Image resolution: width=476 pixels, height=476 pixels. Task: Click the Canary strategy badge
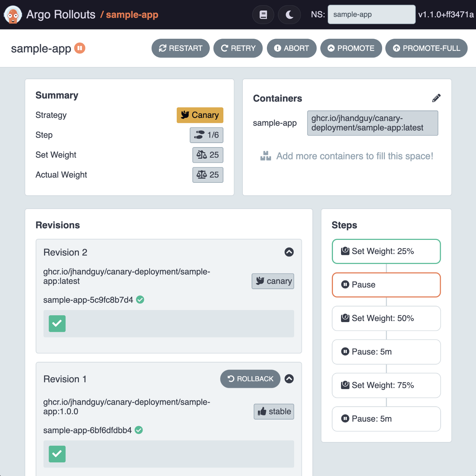coord(200,115)
